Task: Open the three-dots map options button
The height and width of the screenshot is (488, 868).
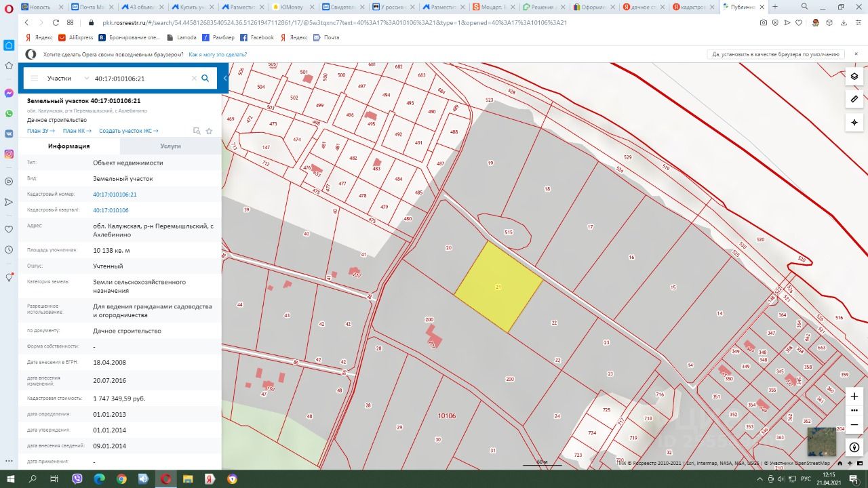Action: point(854,410)
